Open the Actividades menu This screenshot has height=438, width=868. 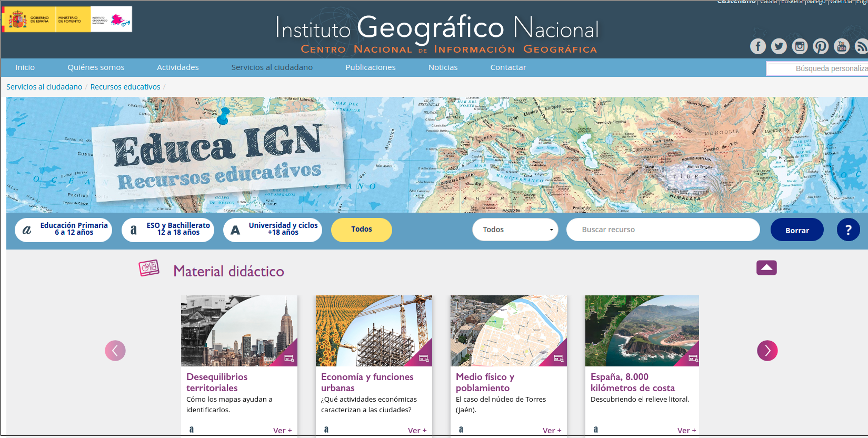pos(178,67)
